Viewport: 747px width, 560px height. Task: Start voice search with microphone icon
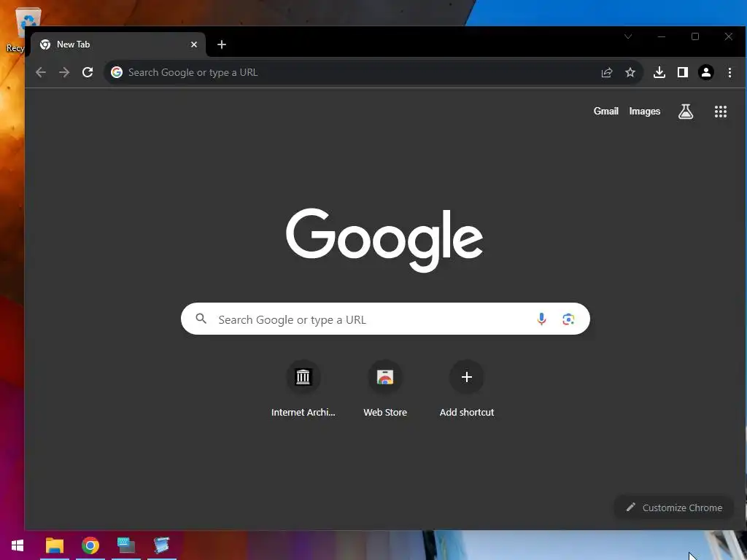[541, 319]
